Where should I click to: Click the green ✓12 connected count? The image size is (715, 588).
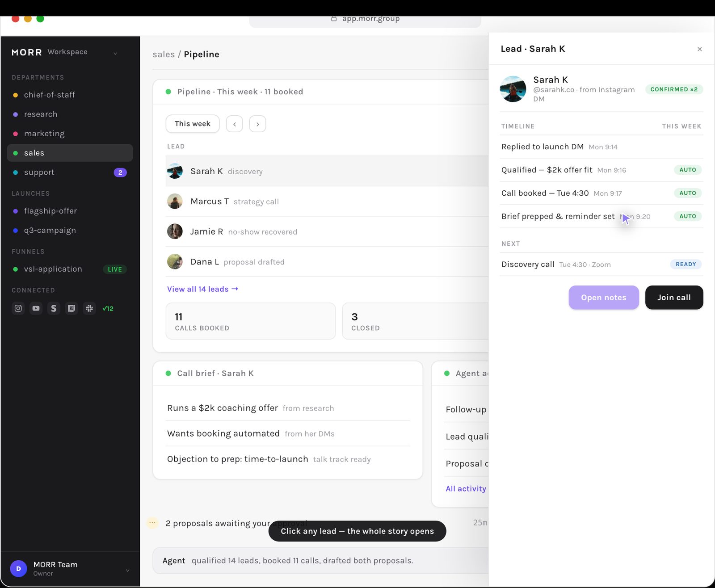[x=108, y=309]
